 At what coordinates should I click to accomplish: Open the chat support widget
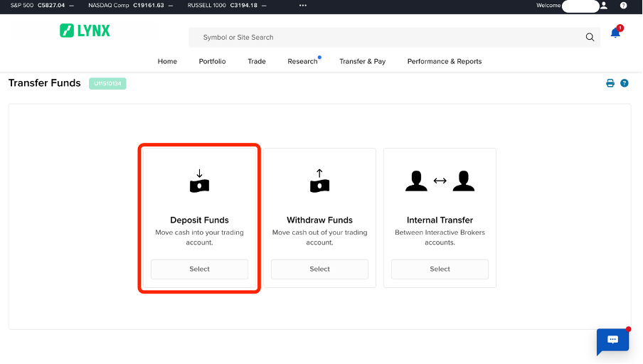tap(612, 341)
